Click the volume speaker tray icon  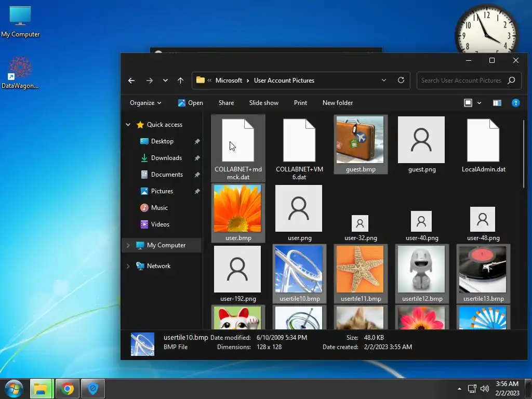pyautogui.click(x=485, y=389)
